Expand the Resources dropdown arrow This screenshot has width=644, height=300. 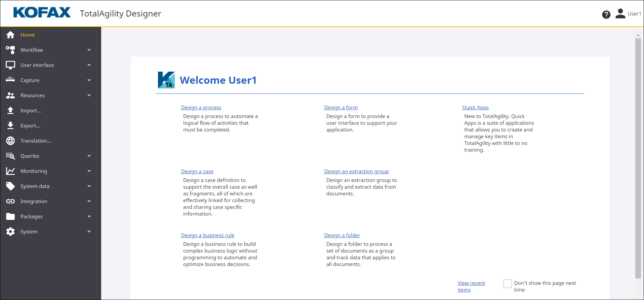point(89,96)
